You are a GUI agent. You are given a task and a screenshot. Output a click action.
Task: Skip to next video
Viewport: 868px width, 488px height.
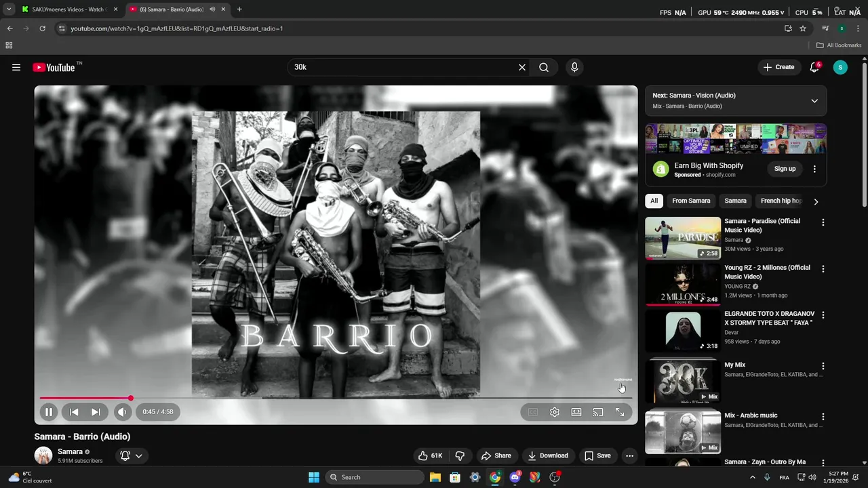[x=96, y=411]
